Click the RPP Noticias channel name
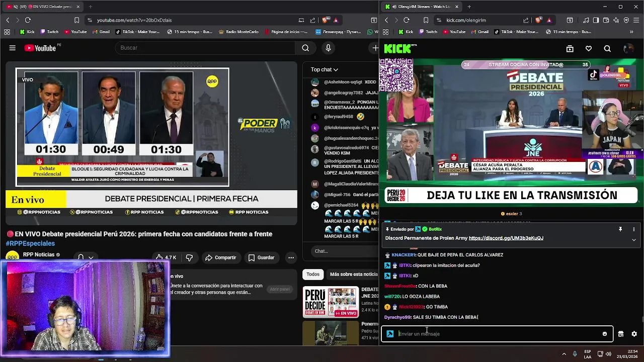 39,254
